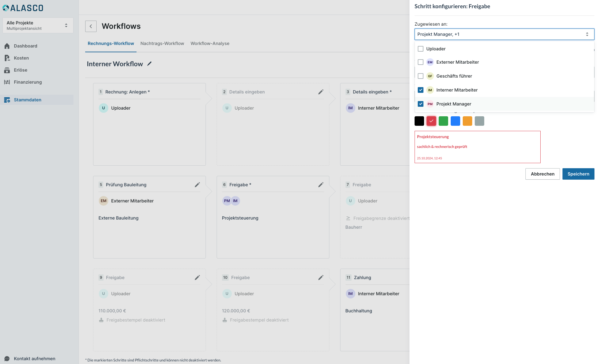The height and width of the screenshot is (364, 597).
Task: Choose the green stamp color swatch
Action: (443, 121)
